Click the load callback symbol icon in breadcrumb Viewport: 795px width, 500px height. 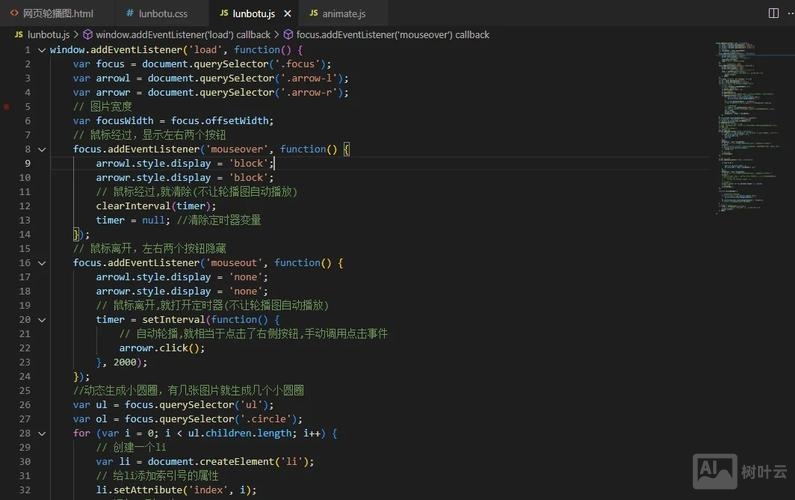click(x=87, y=34)
